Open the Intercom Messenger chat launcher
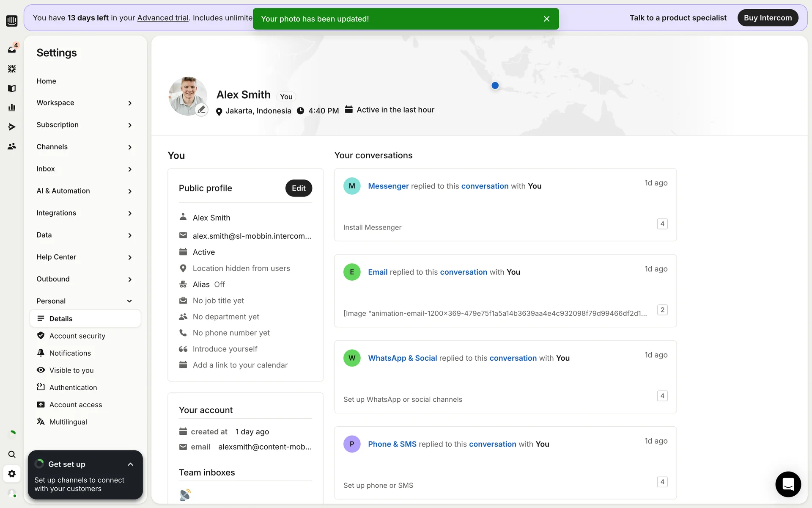Screen dimensions: 812x508 788,484
